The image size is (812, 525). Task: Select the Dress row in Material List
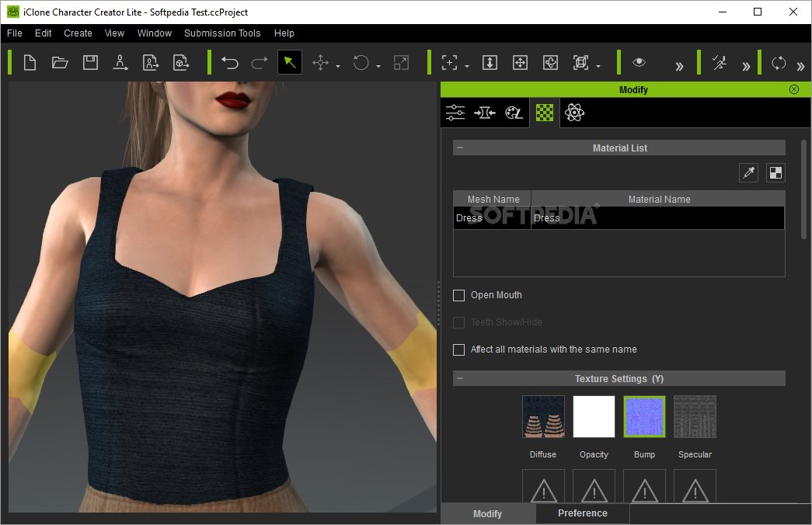[x=619, y=218]
